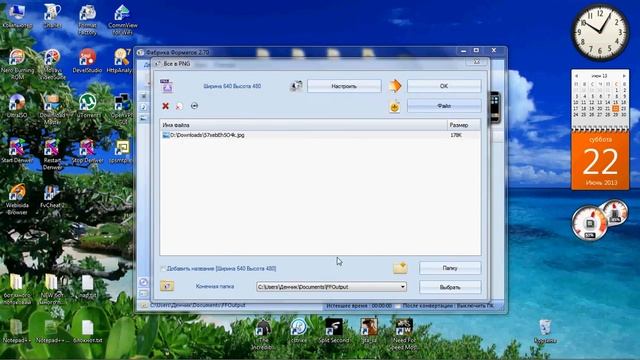Select the Start Denwer shortcut

(17, 151)
